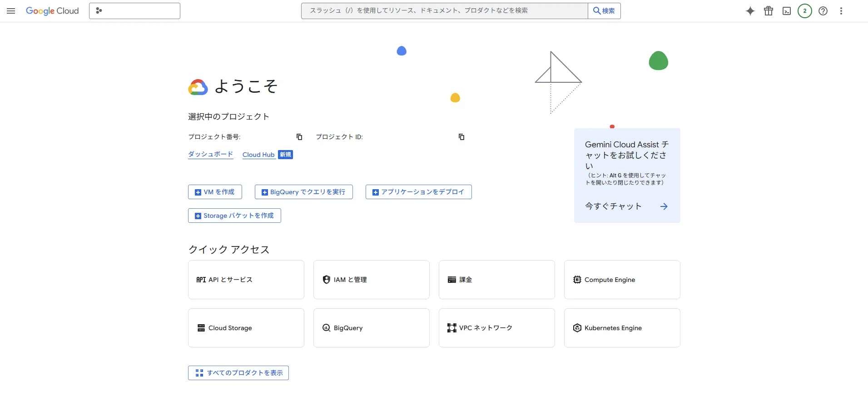Screen dimensions: 868x412
Task: Click すべてのプロダクトを表示 button
Action: point(238,373)
